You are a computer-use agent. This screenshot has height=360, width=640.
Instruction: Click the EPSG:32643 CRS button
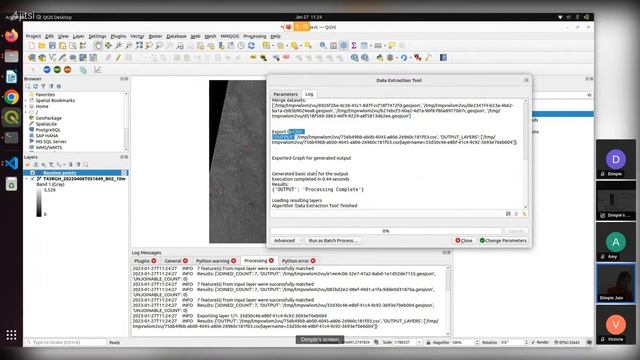pyautogui.click(x=567, y=342)
